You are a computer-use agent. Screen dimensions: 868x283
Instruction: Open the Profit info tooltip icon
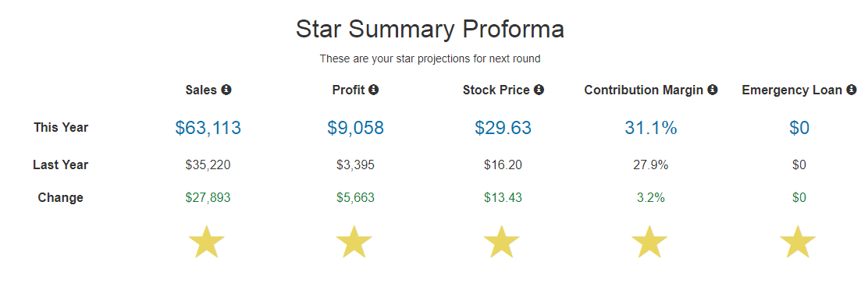374,90
